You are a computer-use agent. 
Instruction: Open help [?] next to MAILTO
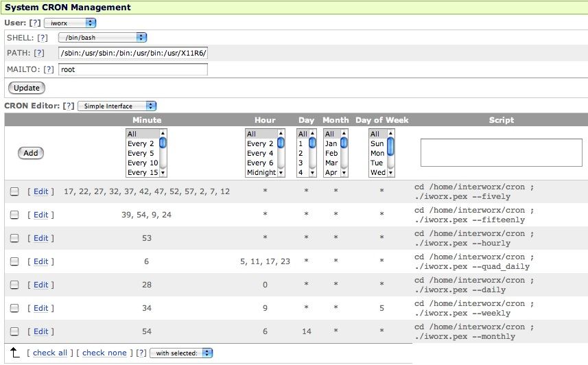pyautogui.click(x=49, y=69)
